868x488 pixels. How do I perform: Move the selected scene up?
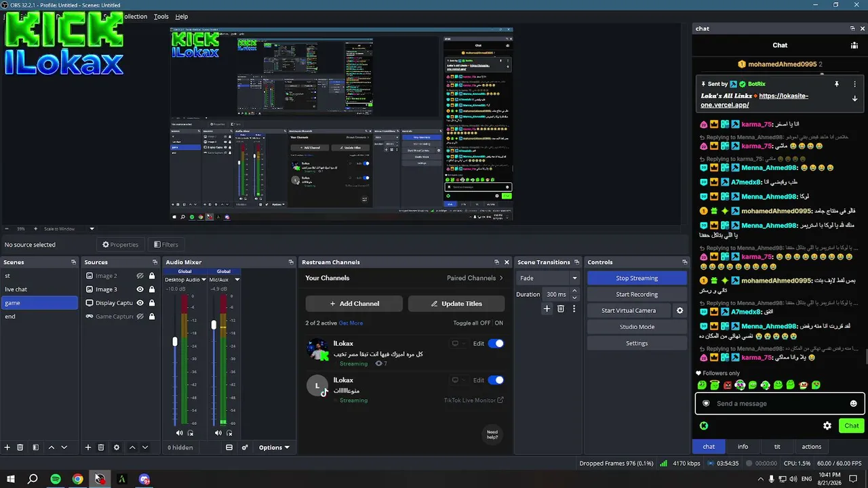[x=52, y=447]
